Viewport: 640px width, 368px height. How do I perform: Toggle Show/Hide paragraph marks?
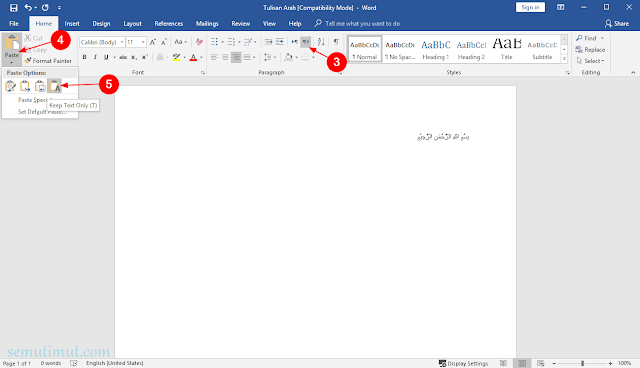(336, 42)
